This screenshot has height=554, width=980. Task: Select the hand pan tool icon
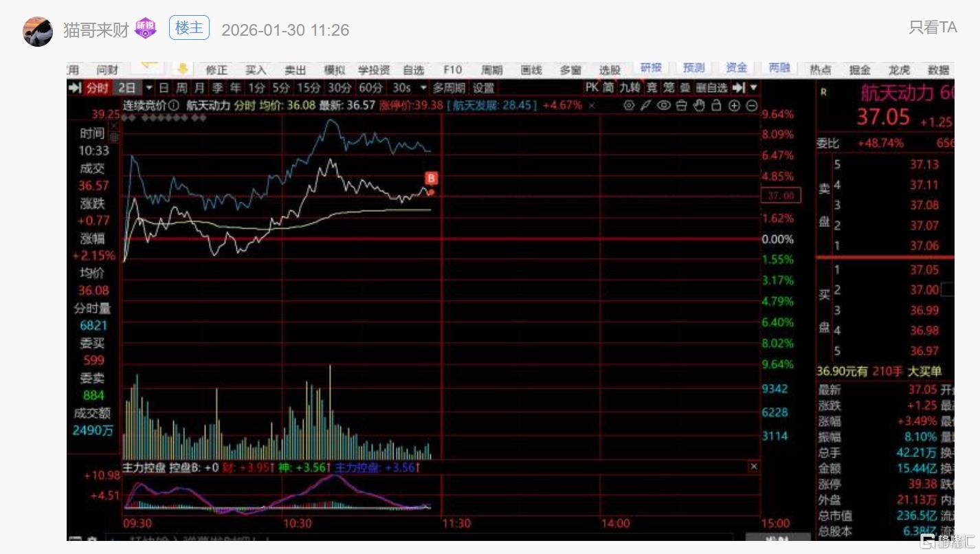coord(700,105)
